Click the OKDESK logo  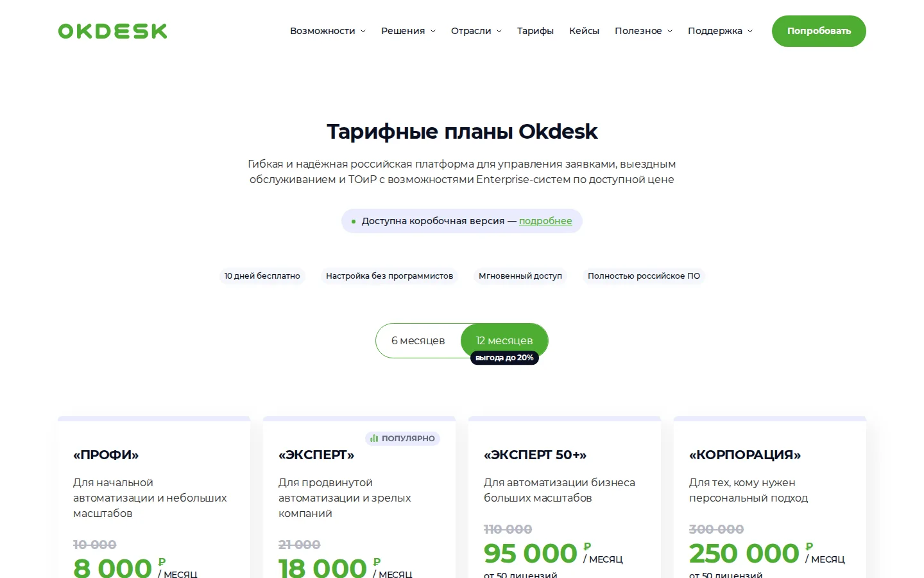pyautogui.click(x=112, y=31)
